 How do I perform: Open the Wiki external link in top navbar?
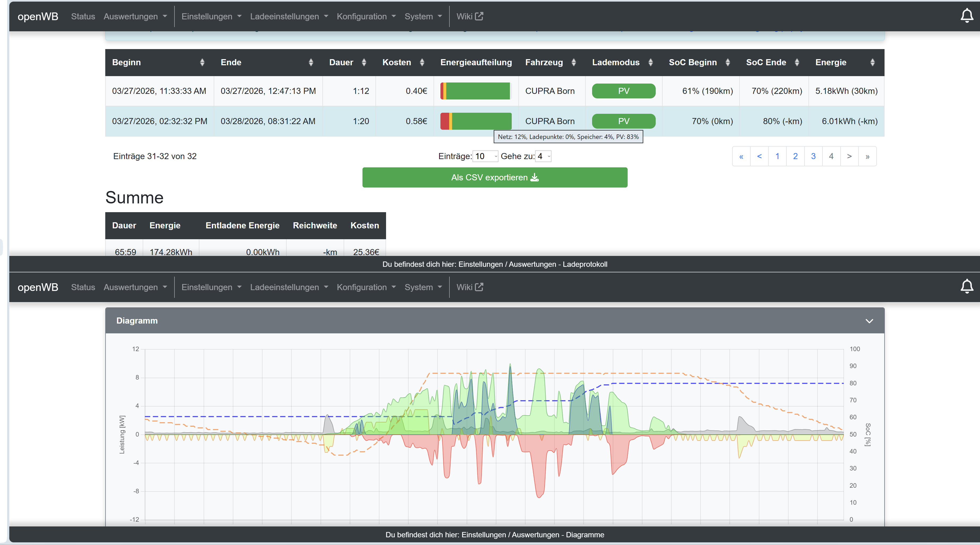470,16
